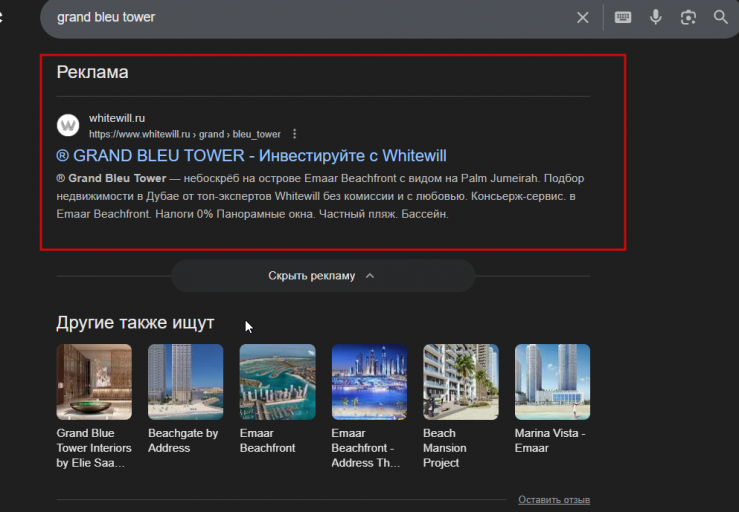Click the whitewill.ru site name
This screenshot has width=739, height=512.
pos(117,118)
